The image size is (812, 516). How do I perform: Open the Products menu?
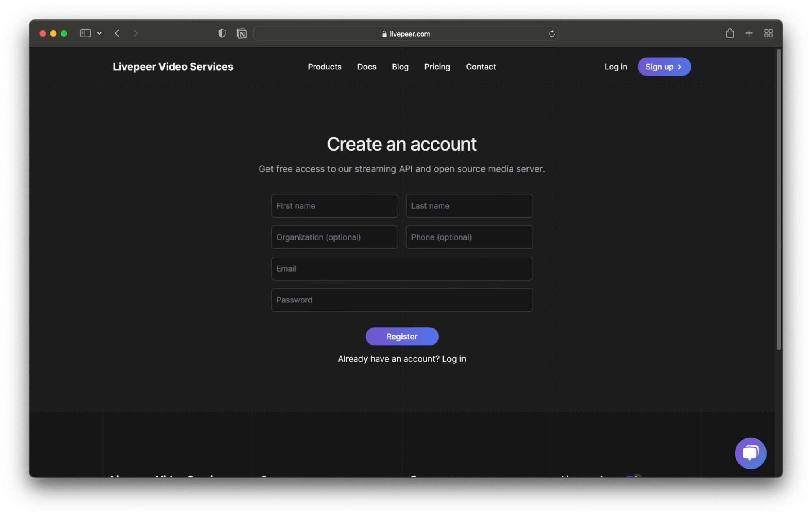tap(324, 67)
